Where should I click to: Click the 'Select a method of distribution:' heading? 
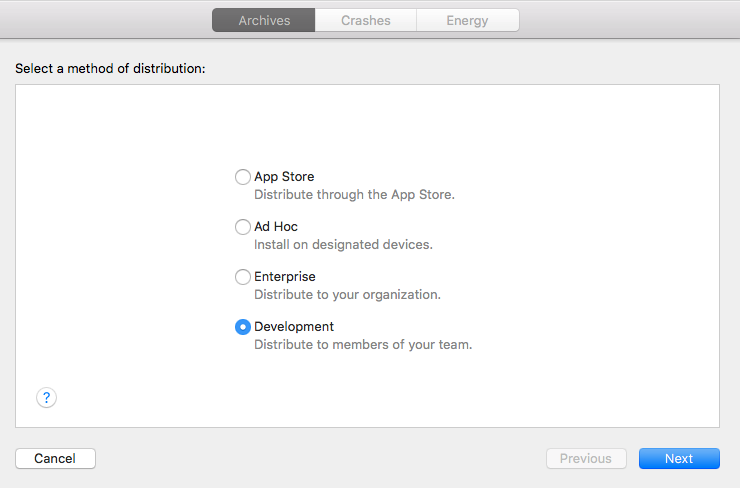click(110, 68)
